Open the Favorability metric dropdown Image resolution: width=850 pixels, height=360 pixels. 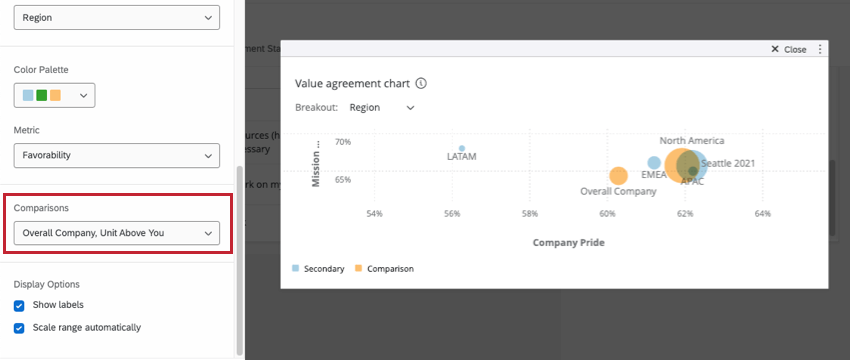[x=117, y=155]
